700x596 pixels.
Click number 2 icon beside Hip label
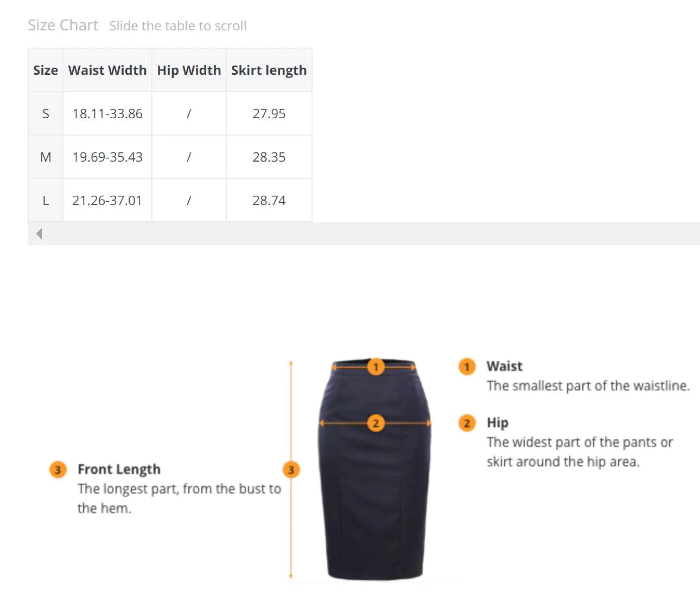coord(467,423)
